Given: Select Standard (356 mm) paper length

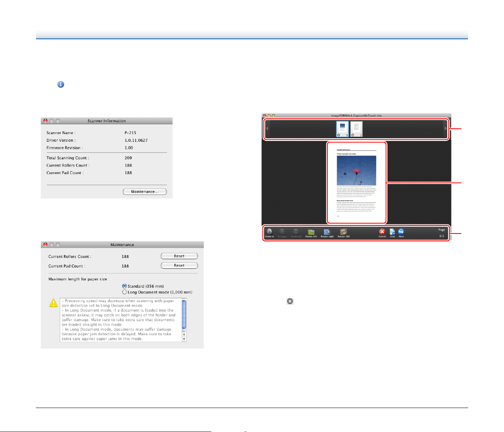Looking at the screenshot, I should click(124, 286).
